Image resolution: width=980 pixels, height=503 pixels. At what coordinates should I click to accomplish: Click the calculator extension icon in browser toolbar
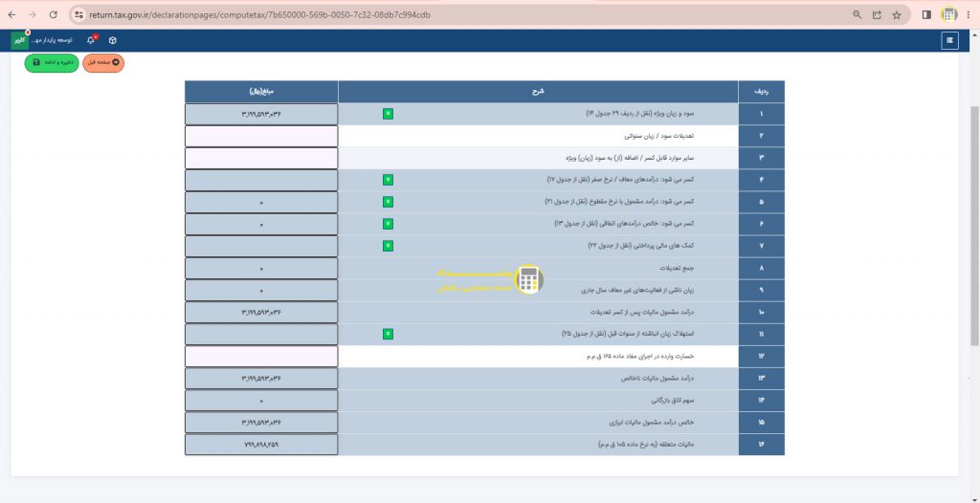coord(949,14)
